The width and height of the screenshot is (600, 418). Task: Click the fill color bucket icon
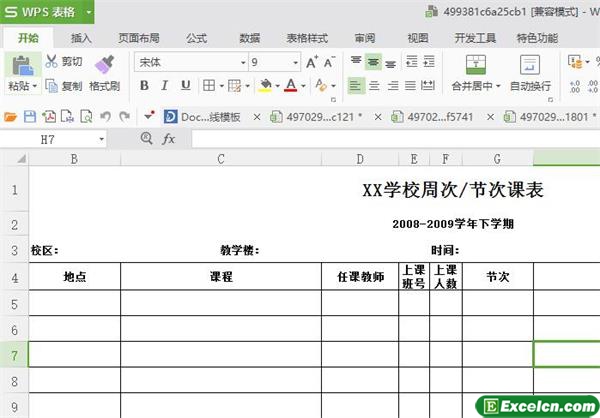pyautogui.click(x=265, y=85)
